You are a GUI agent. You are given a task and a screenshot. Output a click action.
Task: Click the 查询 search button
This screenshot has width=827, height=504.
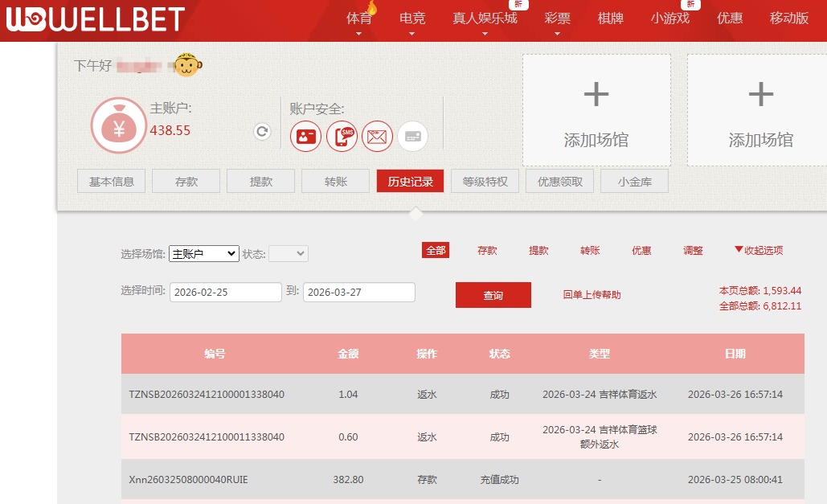(493, 294)
